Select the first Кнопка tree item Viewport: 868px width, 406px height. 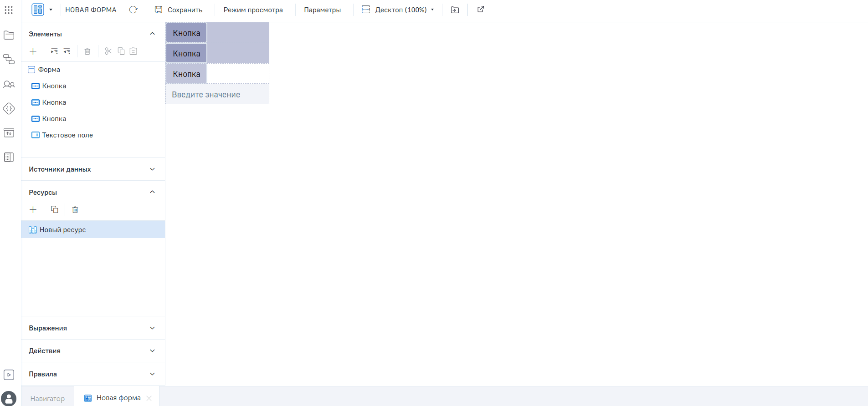93,86
